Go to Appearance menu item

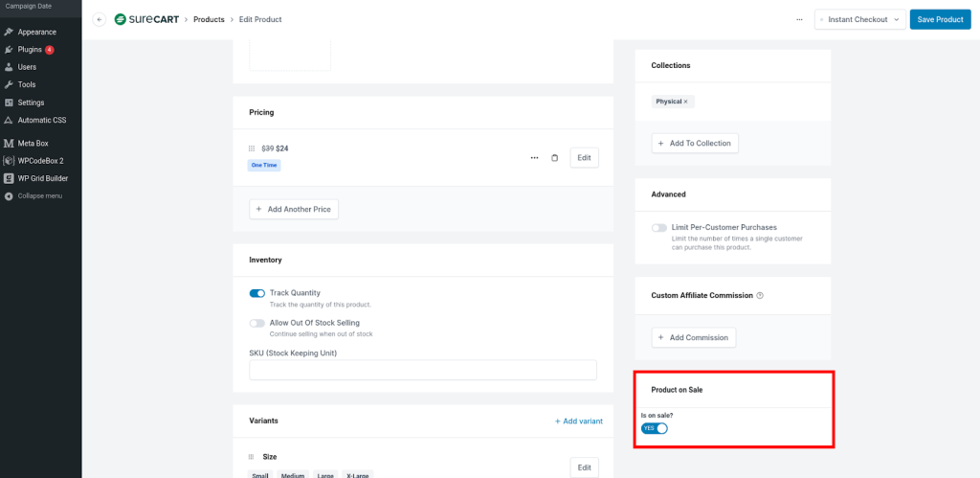coord(36,32)
